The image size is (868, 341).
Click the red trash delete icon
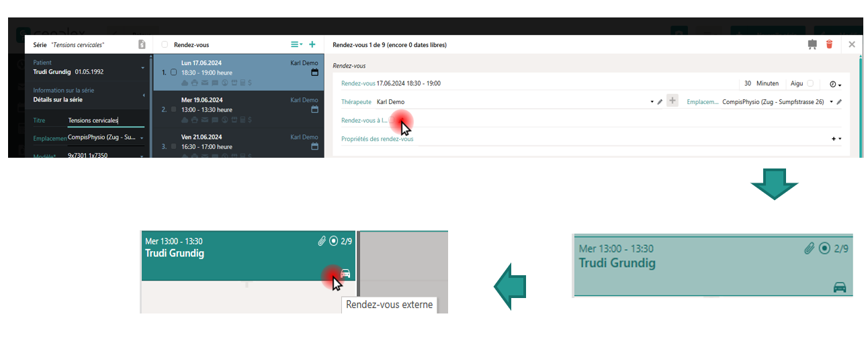point(829,44)
